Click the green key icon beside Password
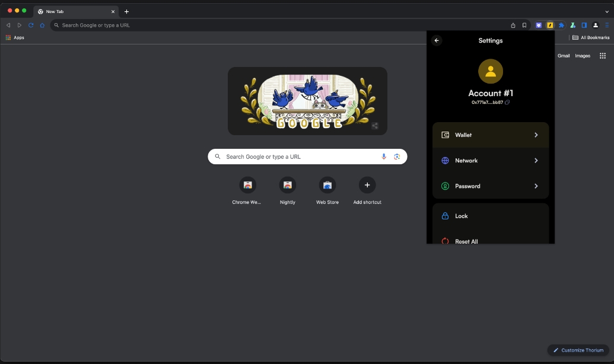 point(446,186)
